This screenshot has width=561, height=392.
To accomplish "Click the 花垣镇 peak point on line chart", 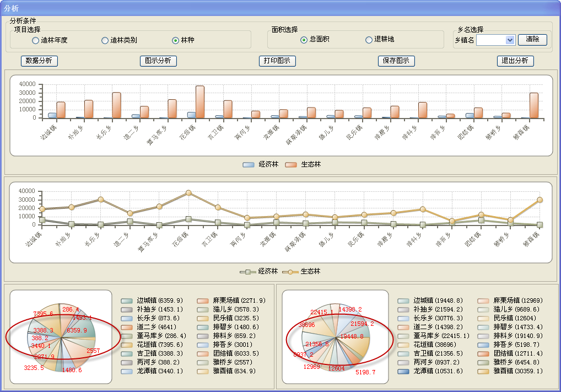I will (x=188, y=193).
